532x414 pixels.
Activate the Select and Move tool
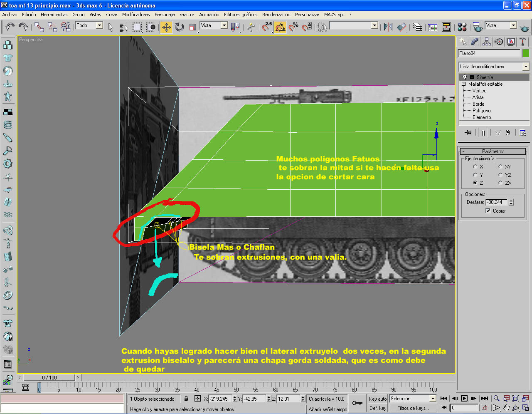point(166,27)
